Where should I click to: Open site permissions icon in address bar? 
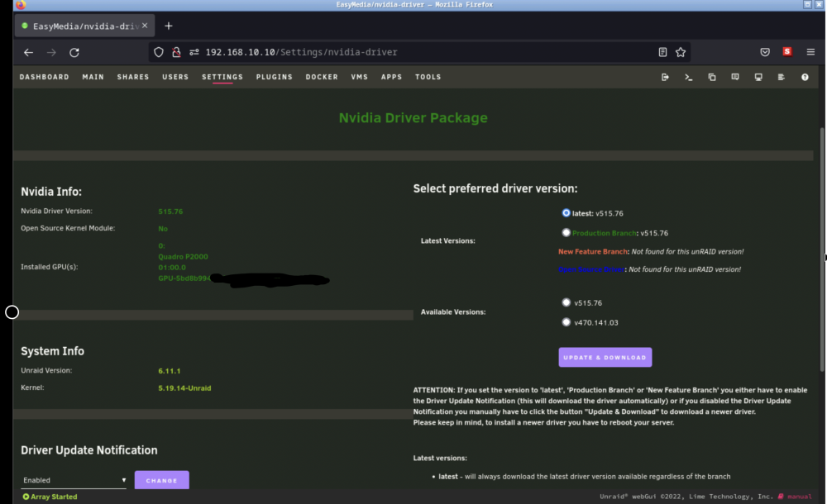(194, 52)
